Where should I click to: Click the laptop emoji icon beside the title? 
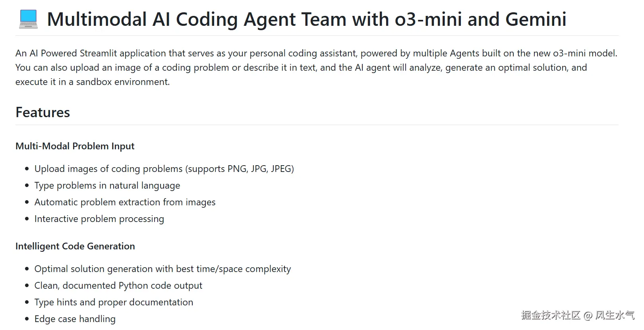point(28,19)
